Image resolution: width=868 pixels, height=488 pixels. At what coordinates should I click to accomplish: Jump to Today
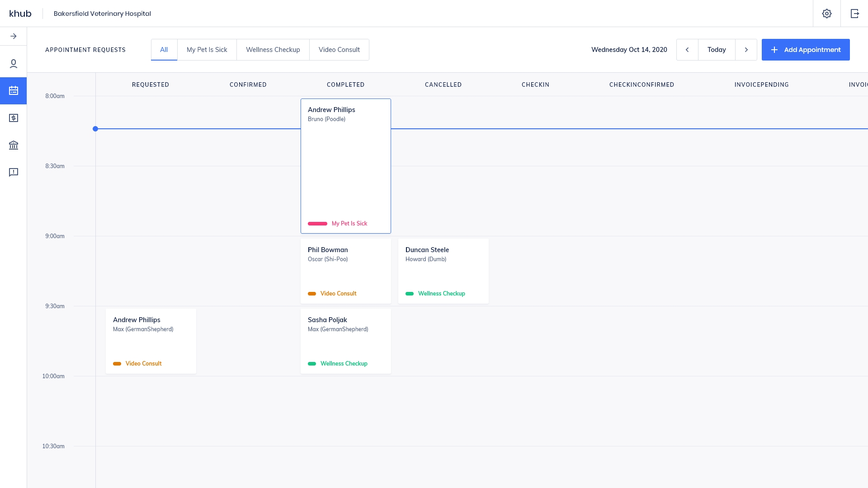coord(717,50)
